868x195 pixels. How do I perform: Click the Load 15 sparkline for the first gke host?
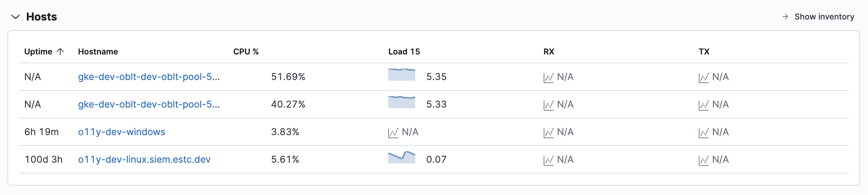[402, 75]
